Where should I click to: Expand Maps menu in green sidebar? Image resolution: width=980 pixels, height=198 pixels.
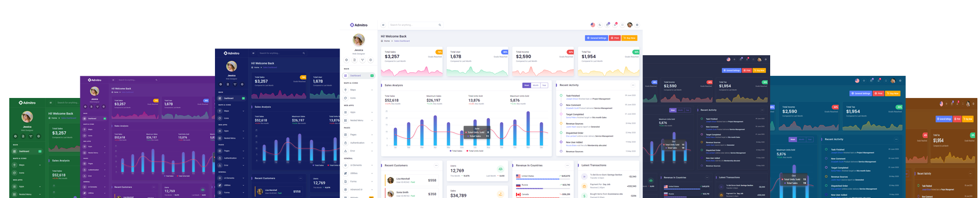27,165
